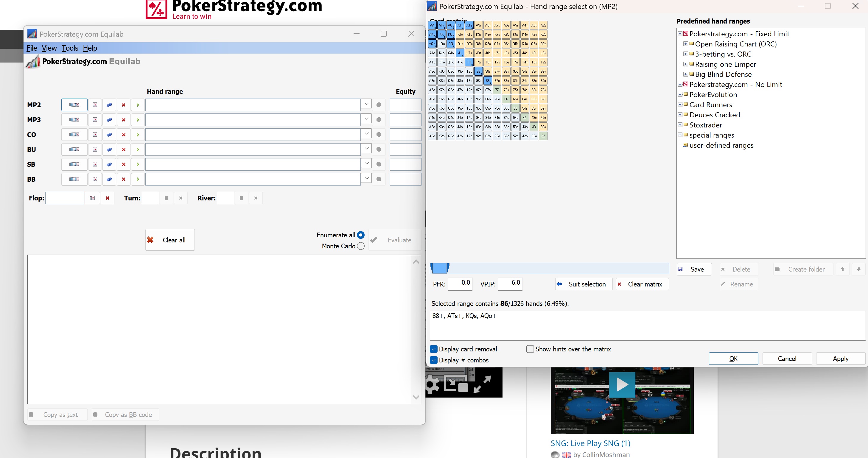The image size is (868, 458).
Task: Move selected range up with arrow icon
Action: [x=842, y=269]
